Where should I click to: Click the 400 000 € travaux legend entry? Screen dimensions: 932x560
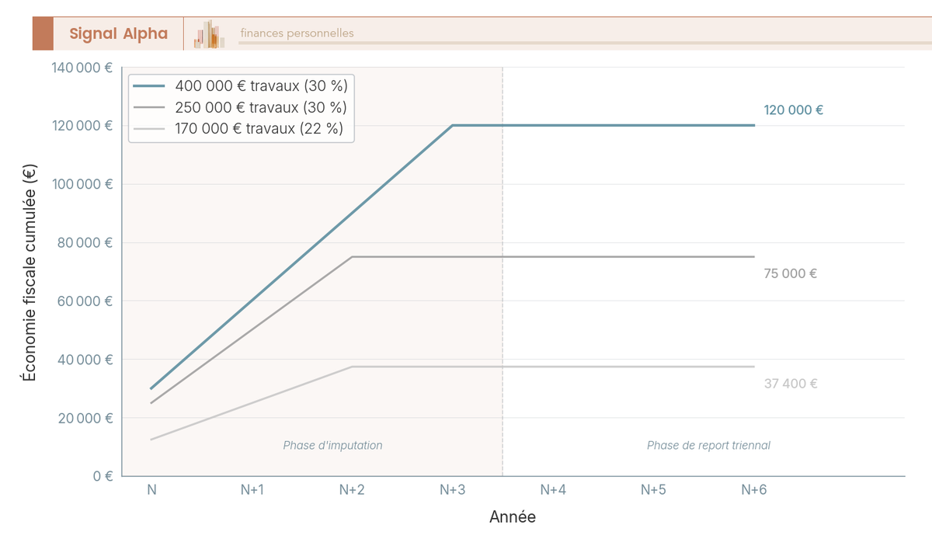(261, 85)
